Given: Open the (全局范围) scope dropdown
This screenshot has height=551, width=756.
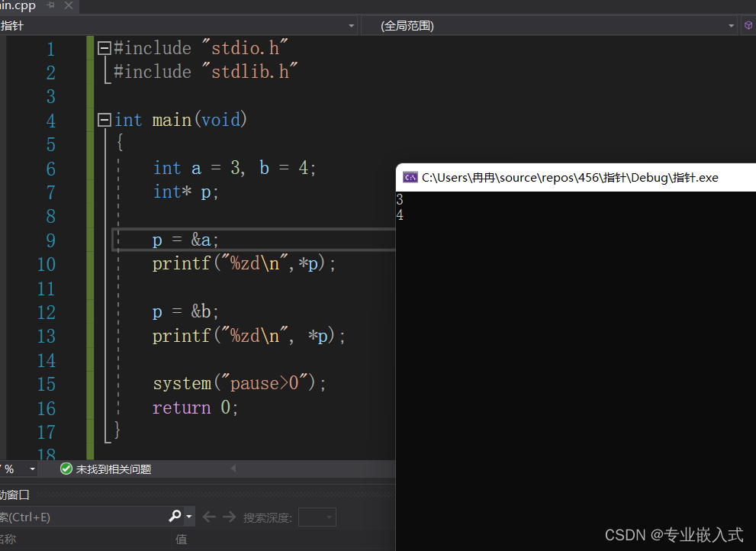Looking at the screenshot, I should 731,26.
